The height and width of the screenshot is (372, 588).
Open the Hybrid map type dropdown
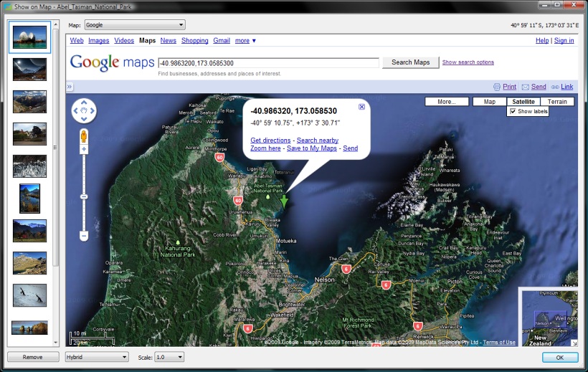coord(97,357)
